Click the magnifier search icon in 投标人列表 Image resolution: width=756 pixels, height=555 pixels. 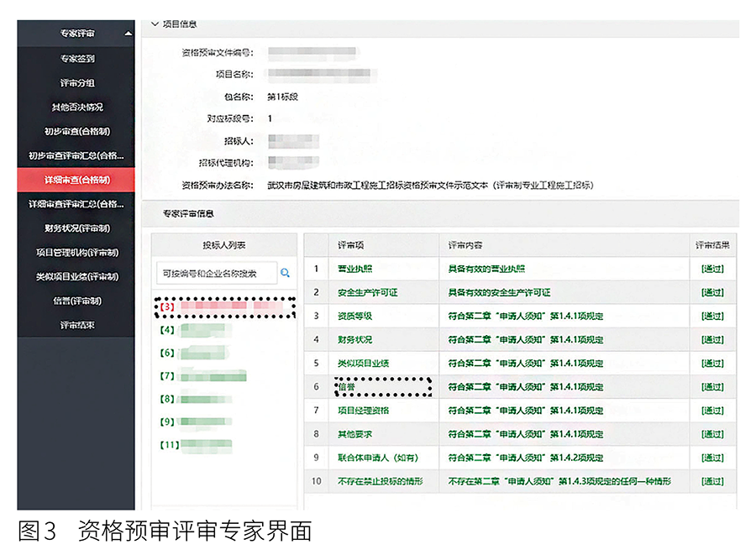[x=285, y=273]
